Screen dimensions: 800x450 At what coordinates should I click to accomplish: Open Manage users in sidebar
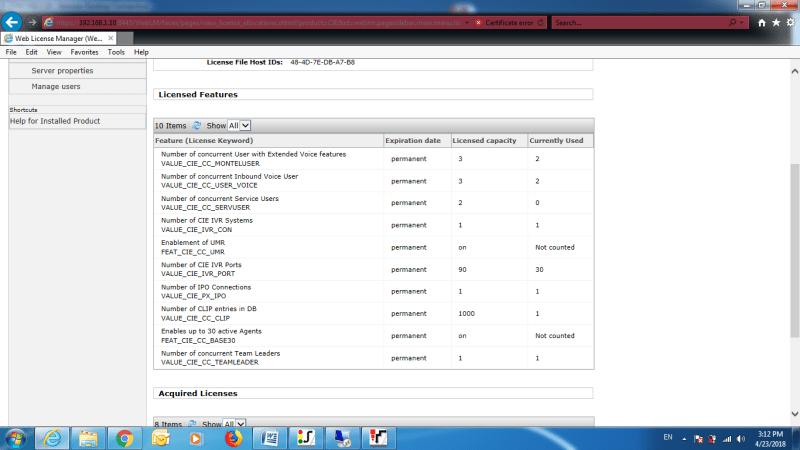56,86
